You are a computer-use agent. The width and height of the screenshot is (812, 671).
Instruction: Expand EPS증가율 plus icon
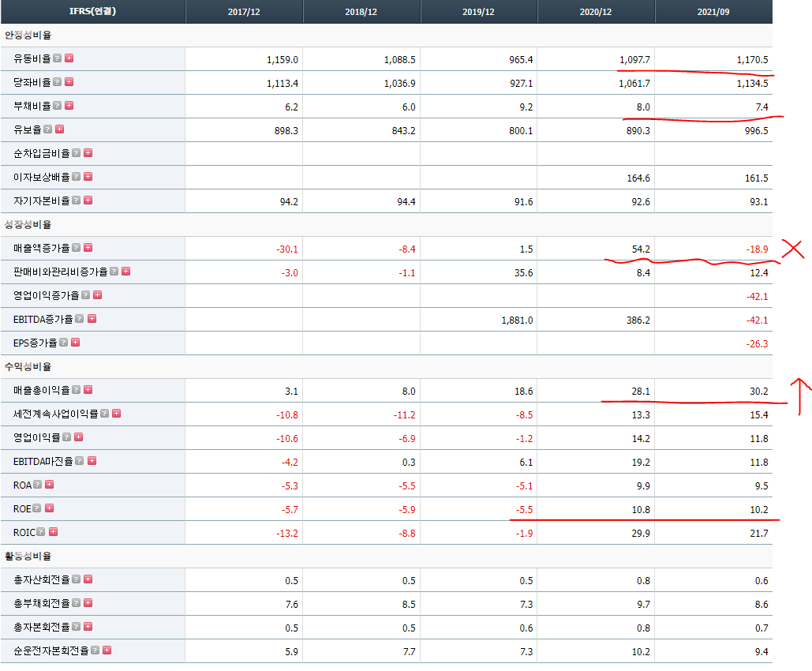[x=75, y=343]
